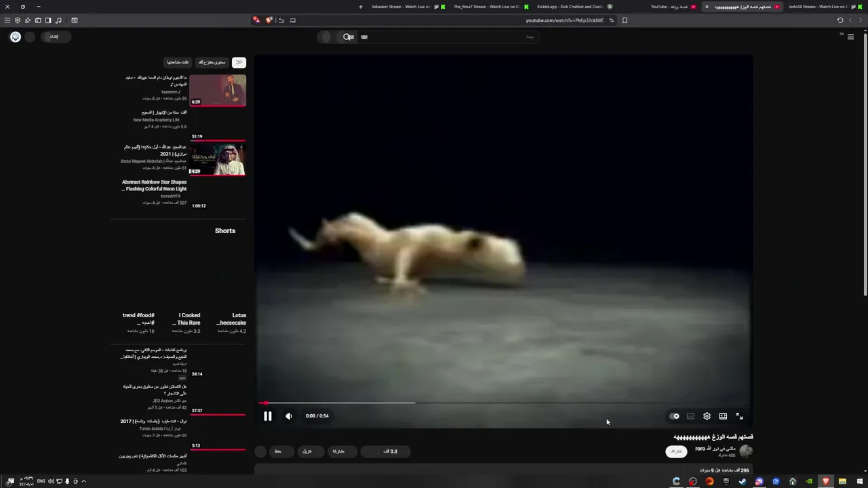Open the New Media Academy Life channel
868x488 pixels.
point(157,120)
